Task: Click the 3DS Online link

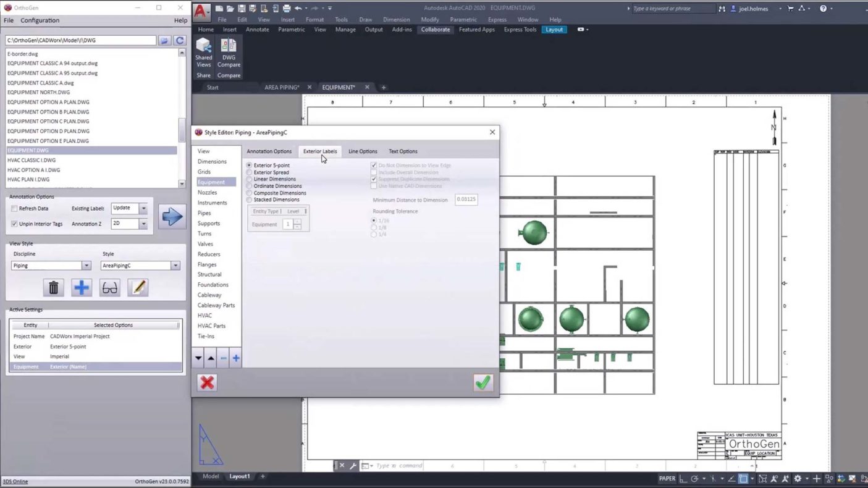Action: click(x=15, y=482)
